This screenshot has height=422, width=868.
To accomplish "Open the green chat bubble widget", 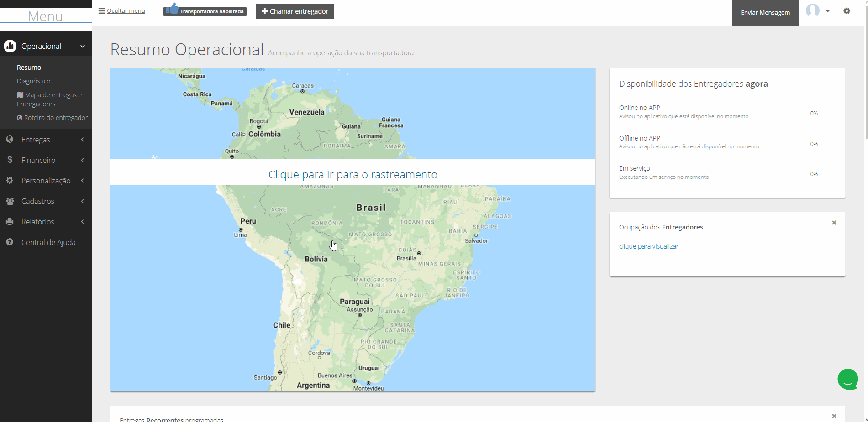I will 848,379.
